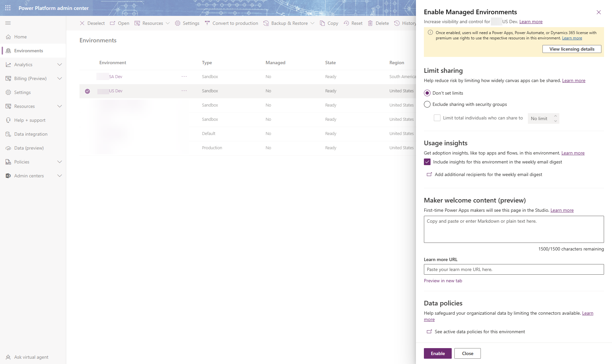Image resolution: width=612 pixels, height=364 pixels.
Task: Click History in the command bar
Action: click(405, 23)
